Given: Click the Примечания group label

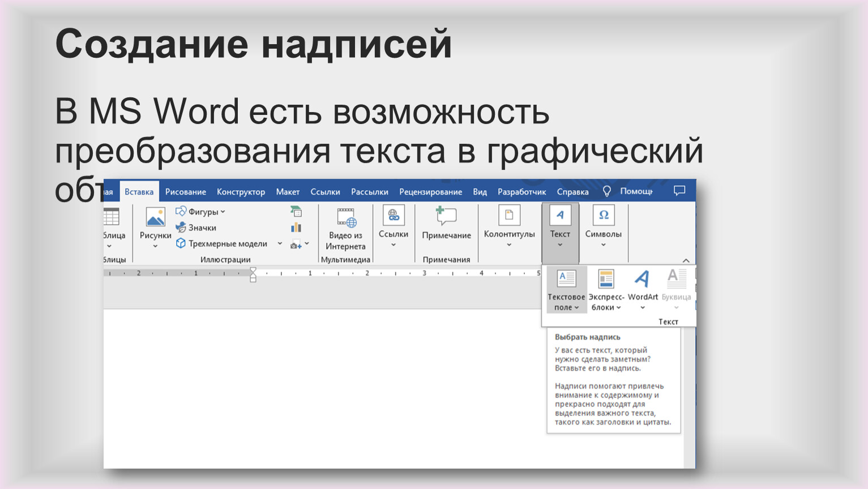Looking at the screenshot, I should pos(446,259).
